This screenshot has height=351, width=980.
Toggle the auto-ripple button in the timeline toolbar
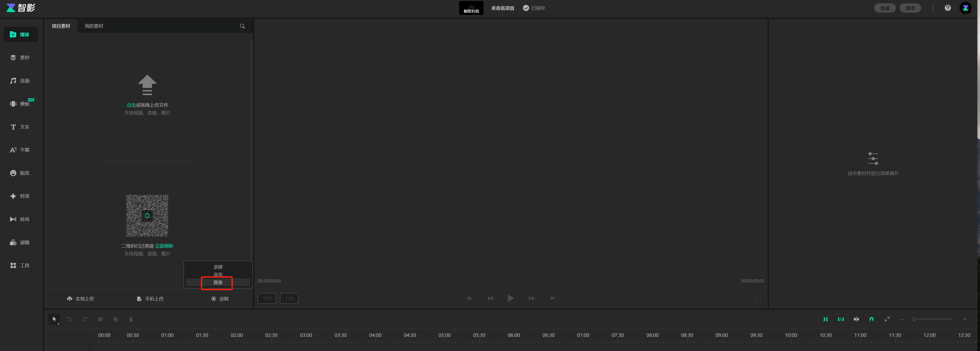[x=825, y=319]
